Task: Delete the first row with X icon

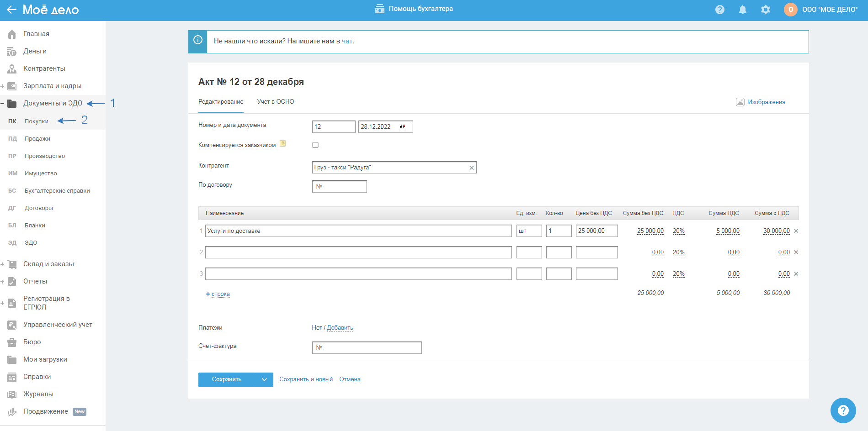Action: click(x=796, y=231)
